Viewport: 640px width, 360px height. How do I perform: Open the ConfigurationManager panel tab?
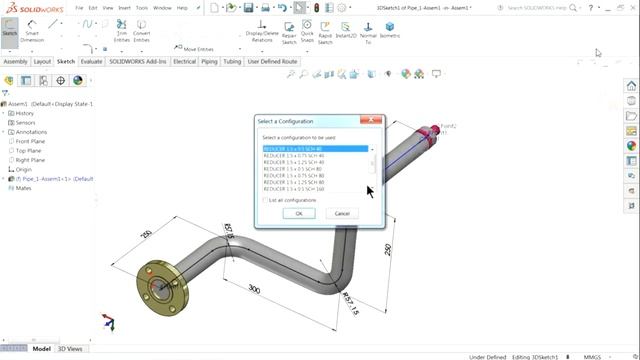pos(43,80)
